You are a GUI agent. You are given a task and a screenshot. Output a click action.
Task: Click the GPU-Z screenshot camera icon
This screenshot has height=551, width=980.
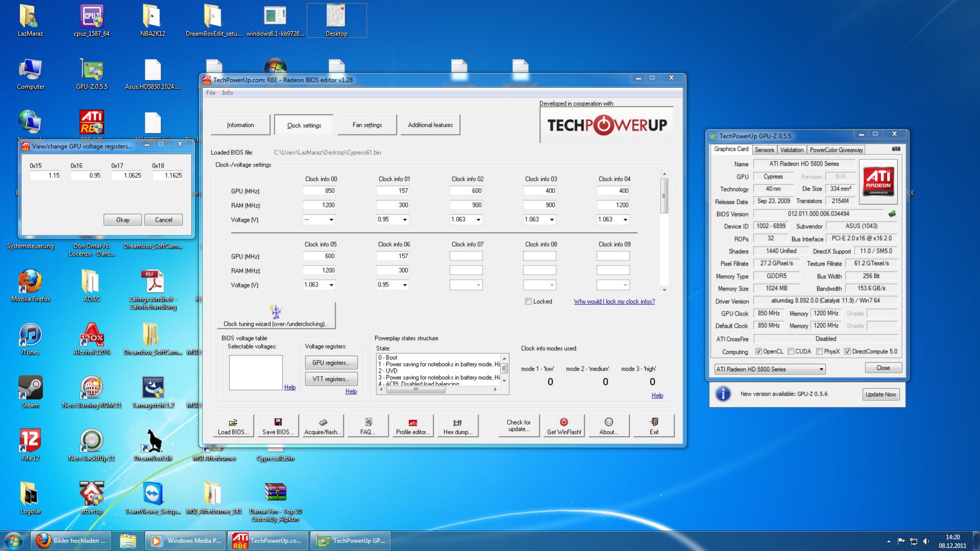tap(896, 149)
